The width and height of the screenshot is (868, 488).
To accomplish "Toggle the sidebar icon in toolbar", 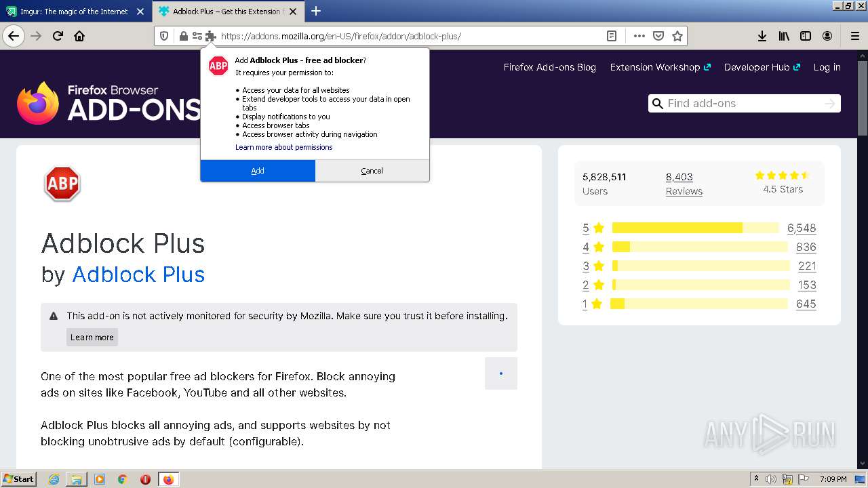I will pyautogui.click(x=806, y=36).
